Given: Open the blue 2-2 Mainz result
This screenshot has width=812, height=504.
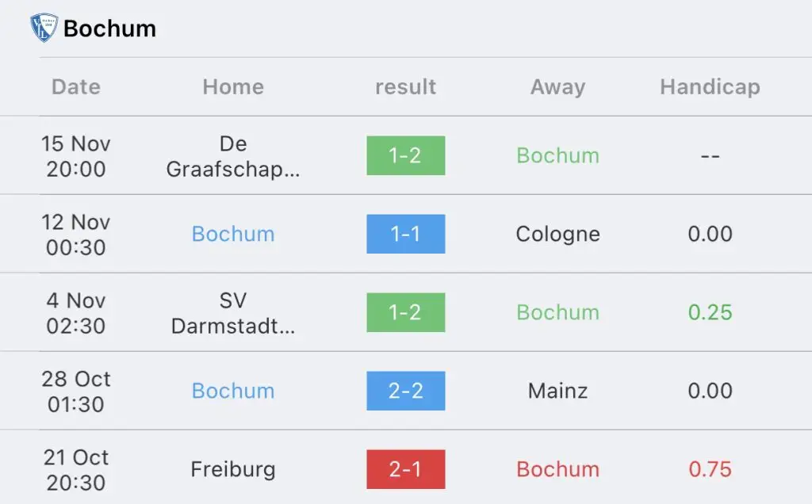Looking at the screenshot, I should (405, 391).
